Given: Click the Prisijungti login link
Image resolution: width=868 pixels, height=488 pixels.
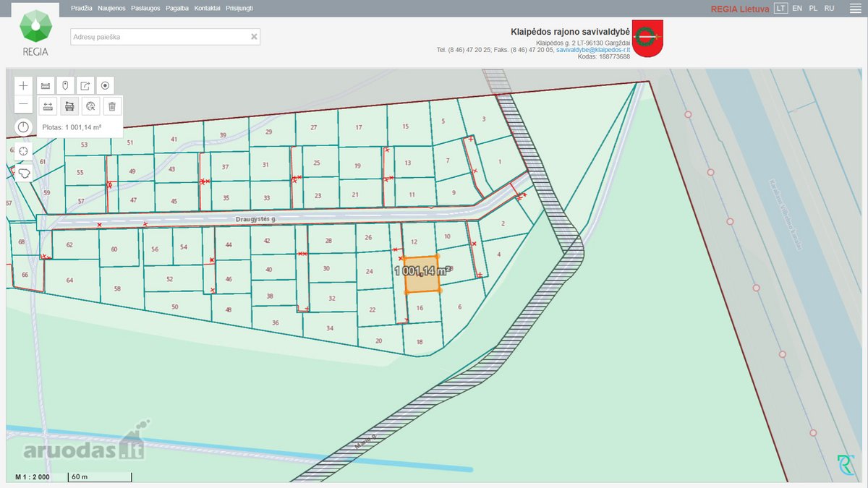Looking at the screenshot, I should click(239, 8).
